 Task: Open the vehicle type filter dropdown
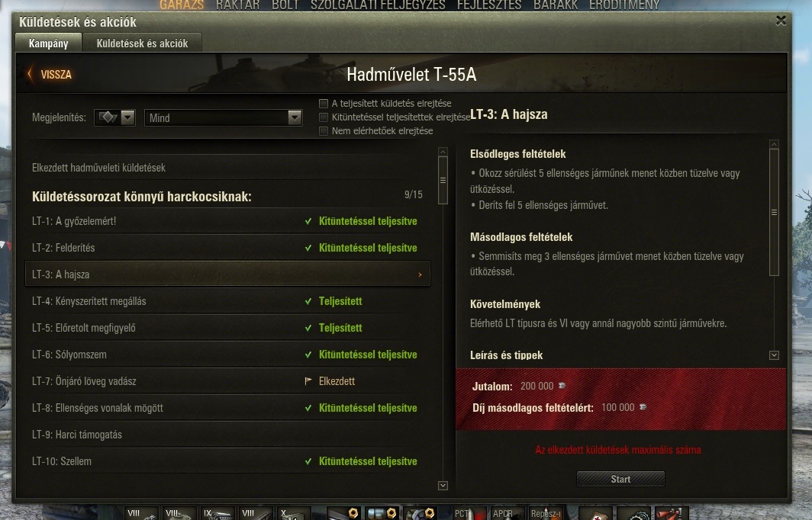[x=114, y=117]
